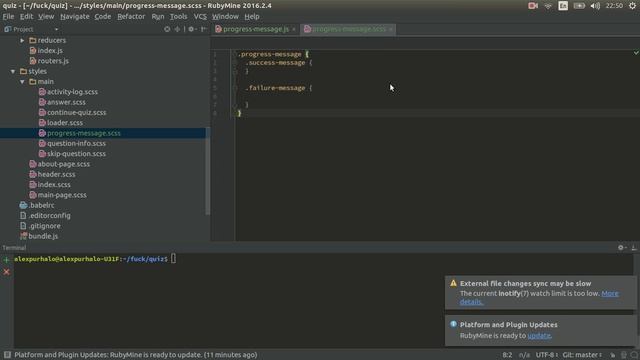The width and height of the screenshot is (640, 360).
Task: Close the progress-message.js tab
Action: [294, 29]
